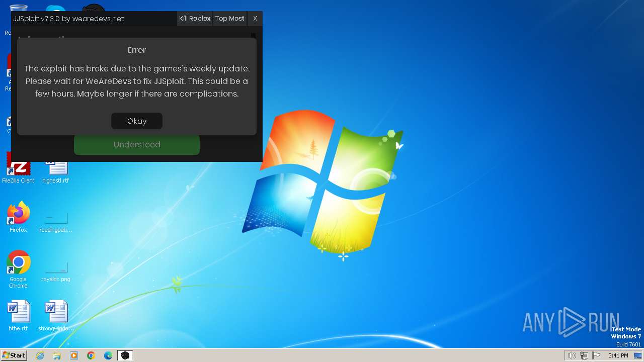Open the Windows Start menu
Image resolution: width=644 pixels, height=362 pixels.
tap(14, 355)
